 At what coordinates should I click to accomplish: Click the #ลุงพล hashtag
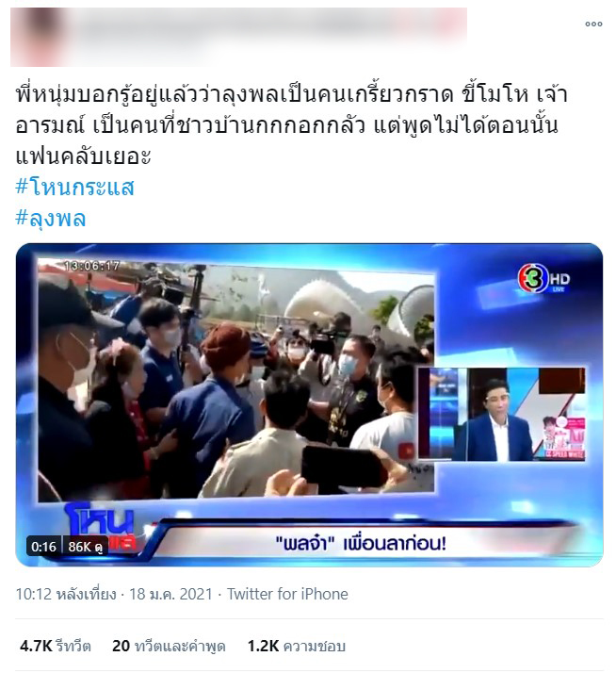[x=51, y=219]
